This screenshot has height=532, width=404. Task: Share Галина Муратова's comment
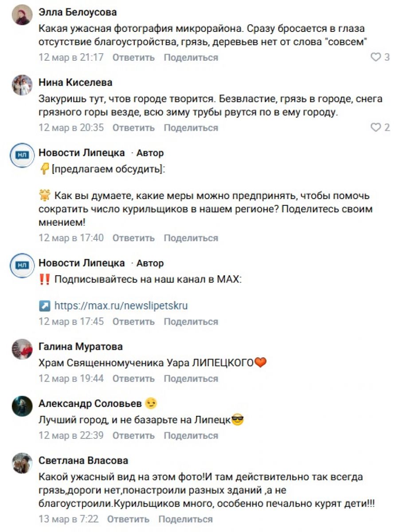pyautogui.click(x=191, y=379)
